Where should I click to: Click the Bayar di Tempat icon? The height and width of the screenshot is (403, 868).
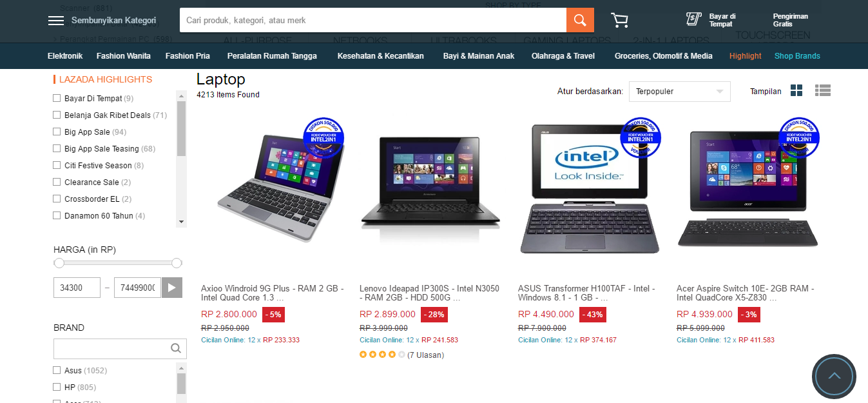[693, 19]
